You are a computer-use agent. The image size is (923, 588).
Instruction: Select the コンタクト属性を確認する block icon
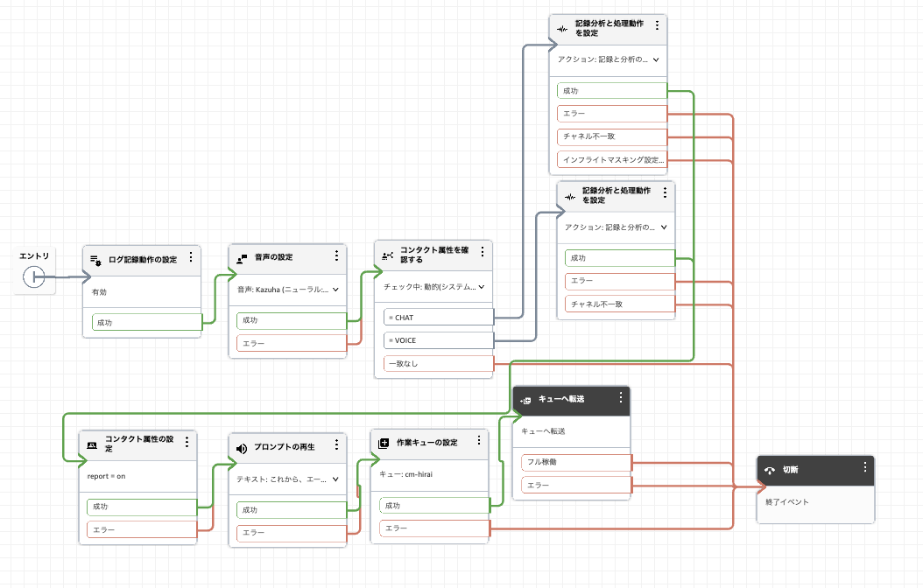coord(388,255)
